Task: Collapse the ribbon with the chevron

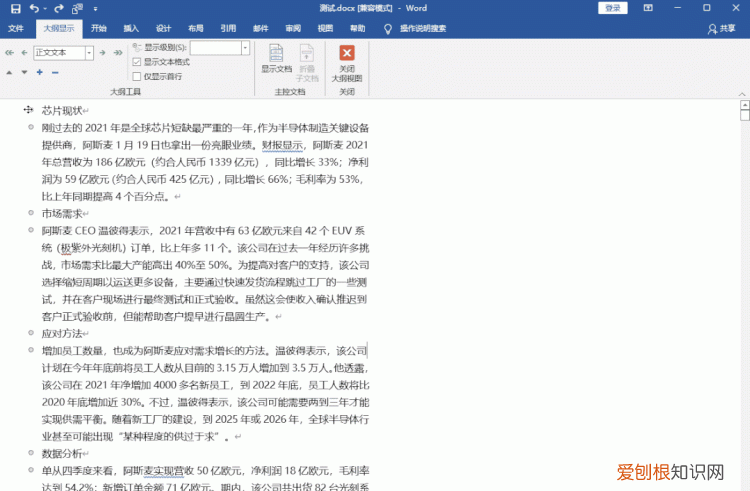Action: pos(742,93)
